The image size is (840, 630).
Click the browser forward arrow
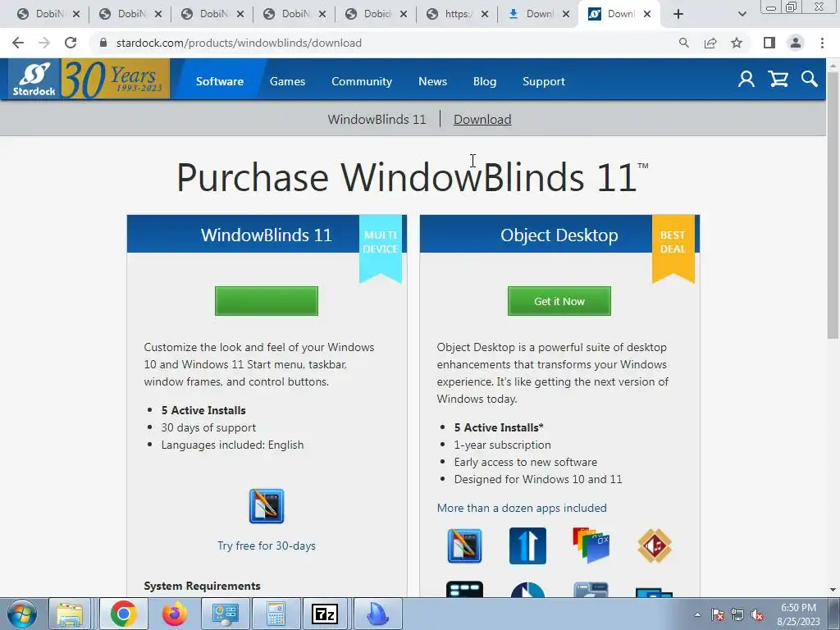pos(44,43)
